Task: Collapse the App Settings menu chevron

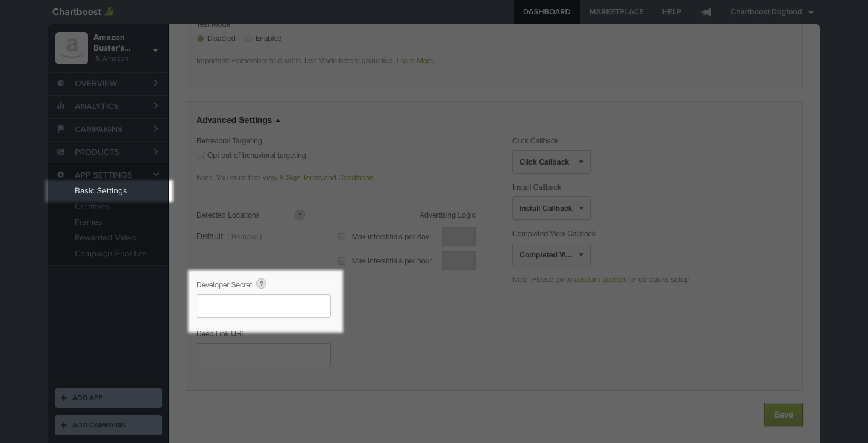Action: pos(156,175)
